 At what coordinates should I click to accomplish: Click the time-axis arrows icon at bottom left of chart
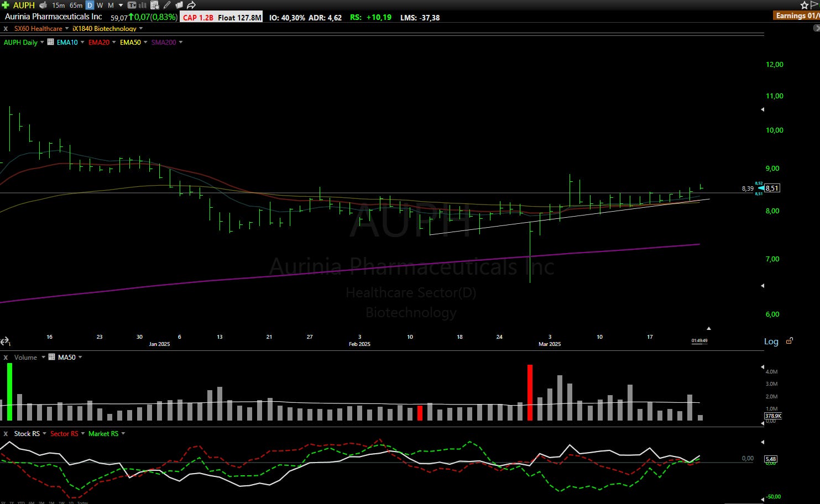5,342
